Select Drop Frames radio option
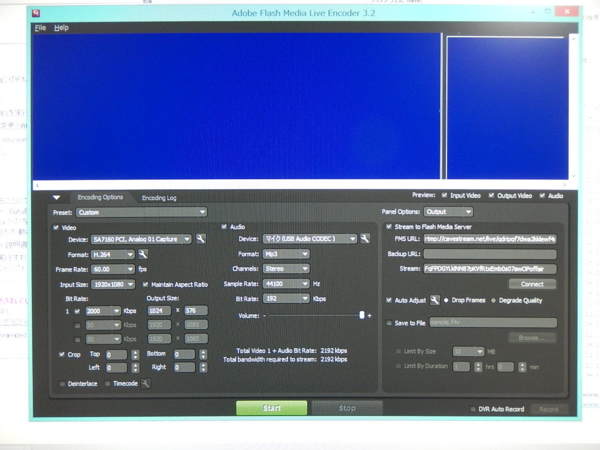Image resolution: width=600 pixels, height=450 pixels. pyautogui.click(x=446, y=300)
